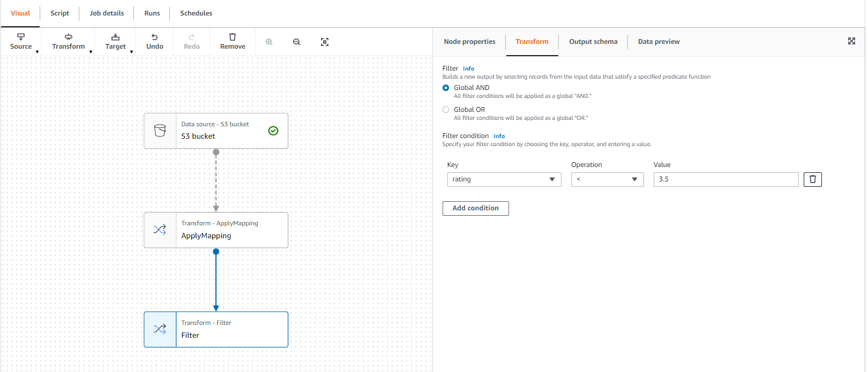Expand the node properties panel fullscreen
Viewport: 868px width, 372px height.
[x=851, y=41]
